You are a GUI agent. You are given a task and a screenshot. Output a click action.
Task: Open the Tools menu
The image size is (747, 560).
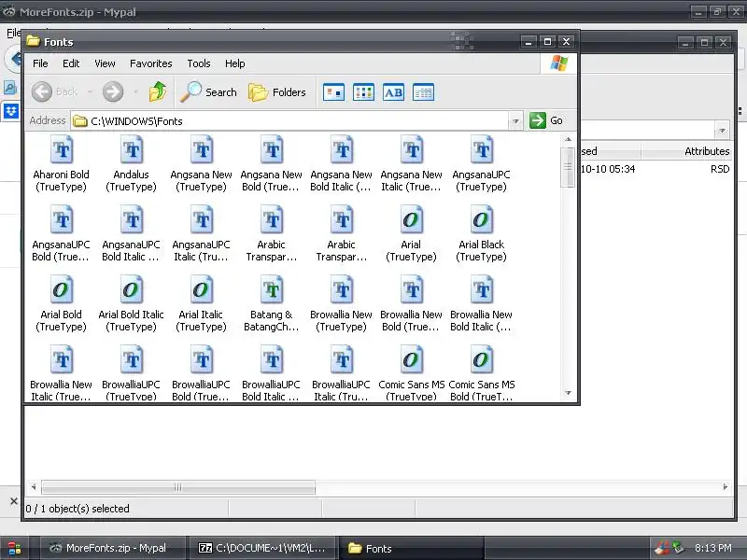[x=199, y=63]
